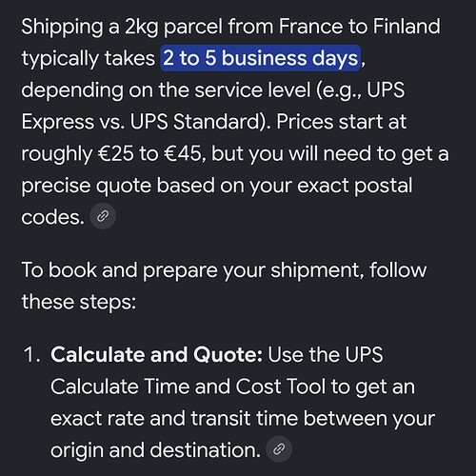Image resolution: width=476 pixels, height=476 pixels.
Task: Click the "To book and prepare" sentence
Action: pyautogui.click(x=119, y=270)
